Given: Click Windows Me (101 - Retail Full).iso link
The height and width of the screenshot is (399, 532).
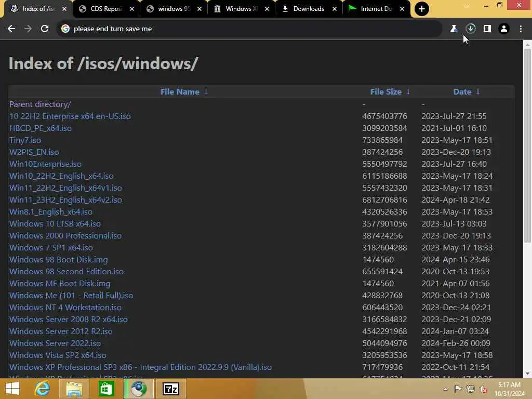Looking at the screenshot, I should 71,295.
